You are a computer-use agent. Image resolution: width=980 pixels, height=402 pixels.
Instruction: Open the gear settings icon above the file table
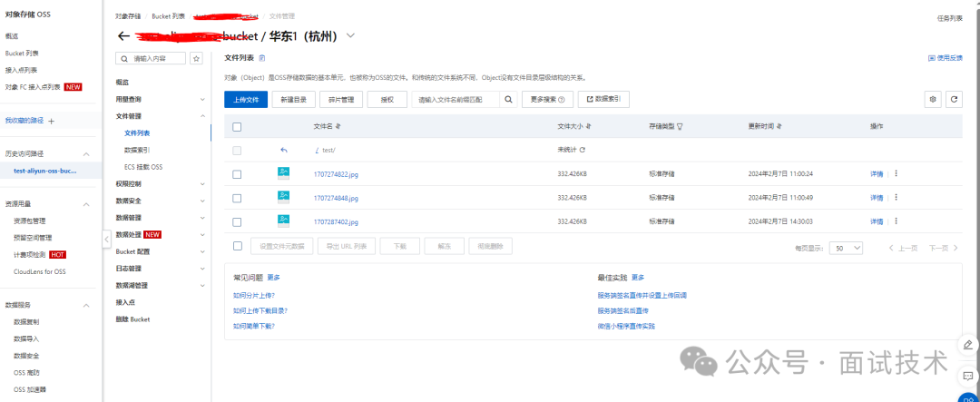[x=933, y=100]
